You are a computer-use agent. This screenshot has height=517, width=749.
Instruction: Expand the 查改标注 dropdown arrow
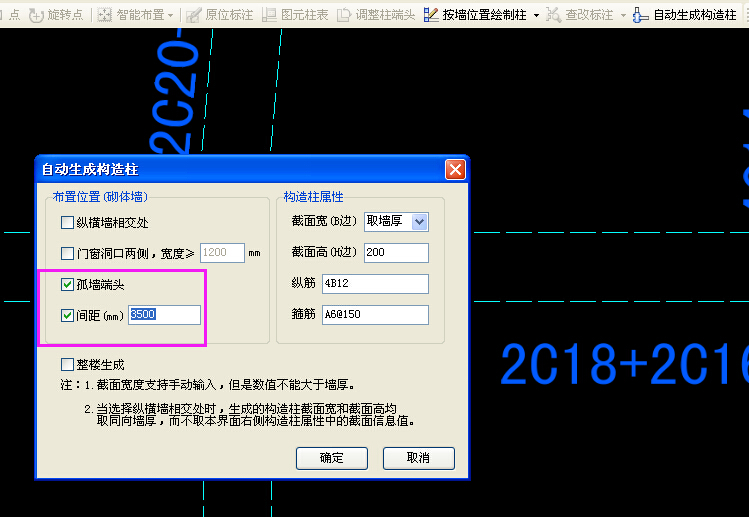(623, 16)
